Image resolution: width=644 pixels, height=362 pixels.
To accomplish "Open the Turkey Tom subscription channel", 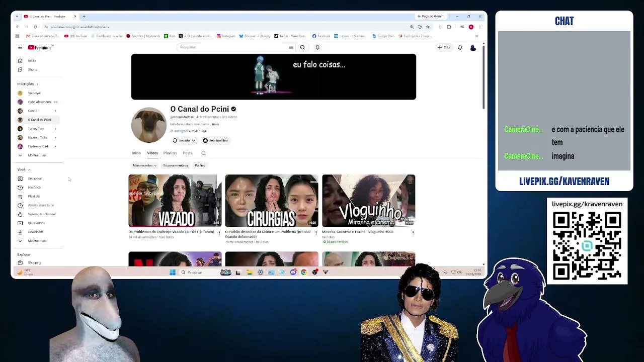I will (36, 129).
